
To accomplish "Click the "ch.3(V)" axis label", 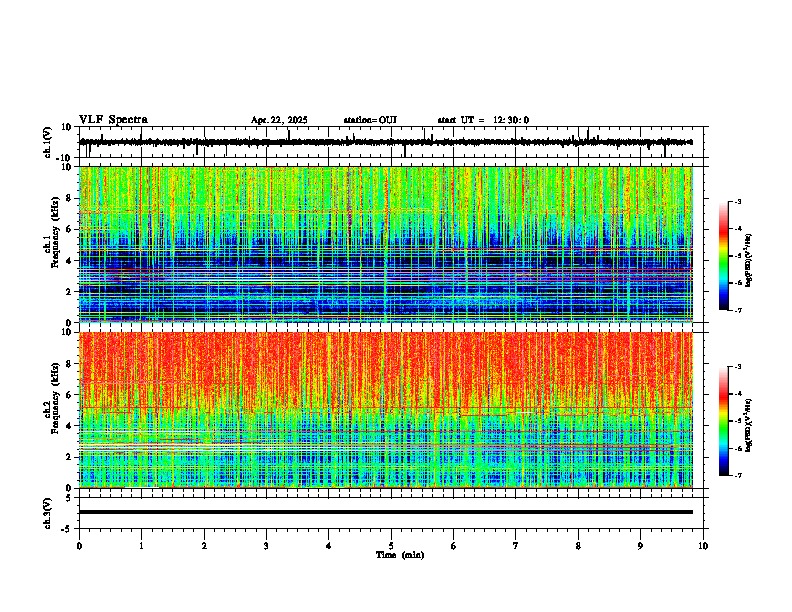I will [48, 513].
